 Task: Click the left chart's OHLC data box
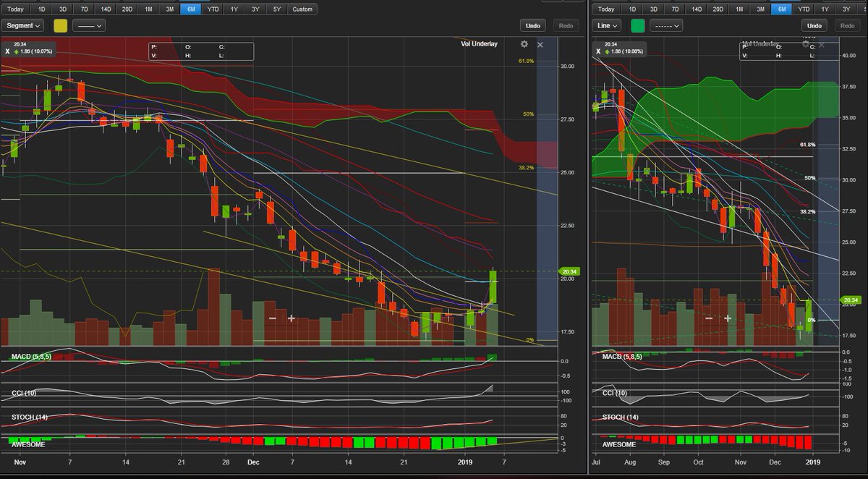tap(201, 51)
